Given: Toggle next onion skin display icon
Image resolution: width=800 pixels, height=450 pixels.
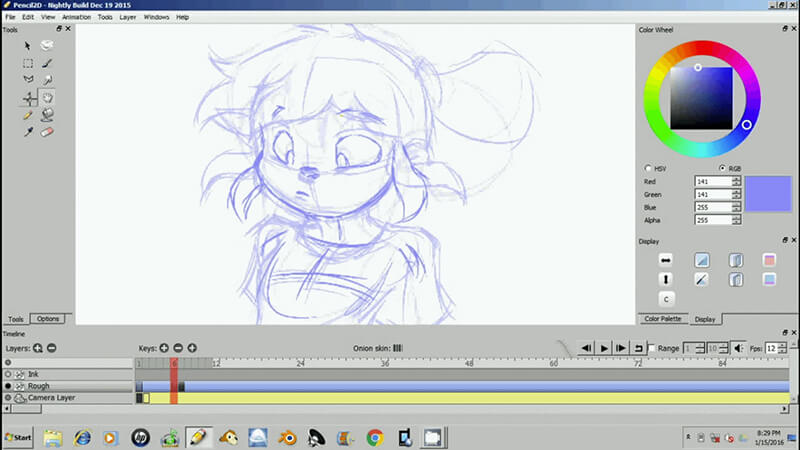Looking at the screenshot, I should click(x=735, y=279).
